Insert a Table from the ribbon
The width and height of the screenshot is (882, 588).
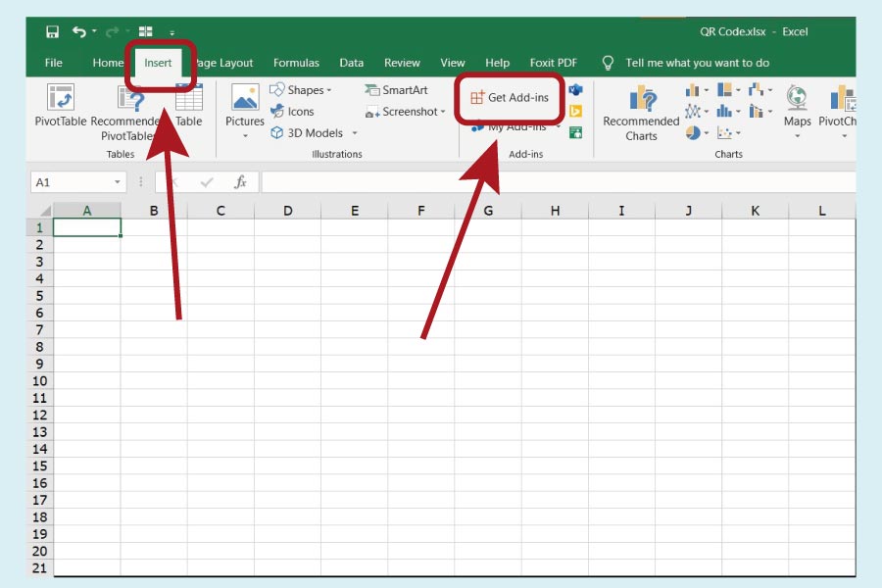coord(188,105)
